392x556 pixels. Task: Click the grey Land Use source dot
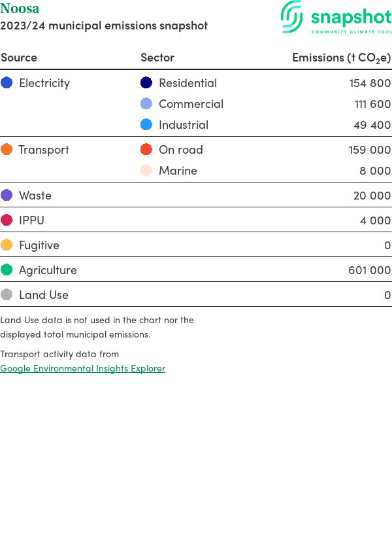tap(7, 295)
